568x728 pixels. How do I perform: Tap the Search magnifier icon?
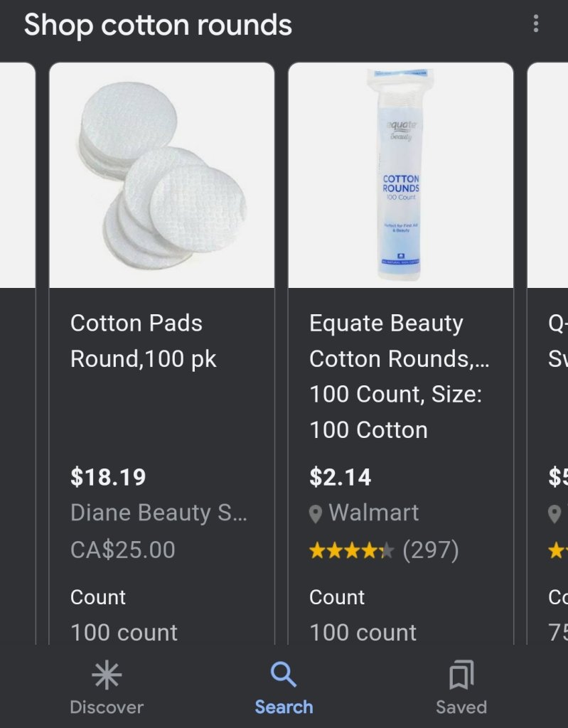click(x=284, y=675)
